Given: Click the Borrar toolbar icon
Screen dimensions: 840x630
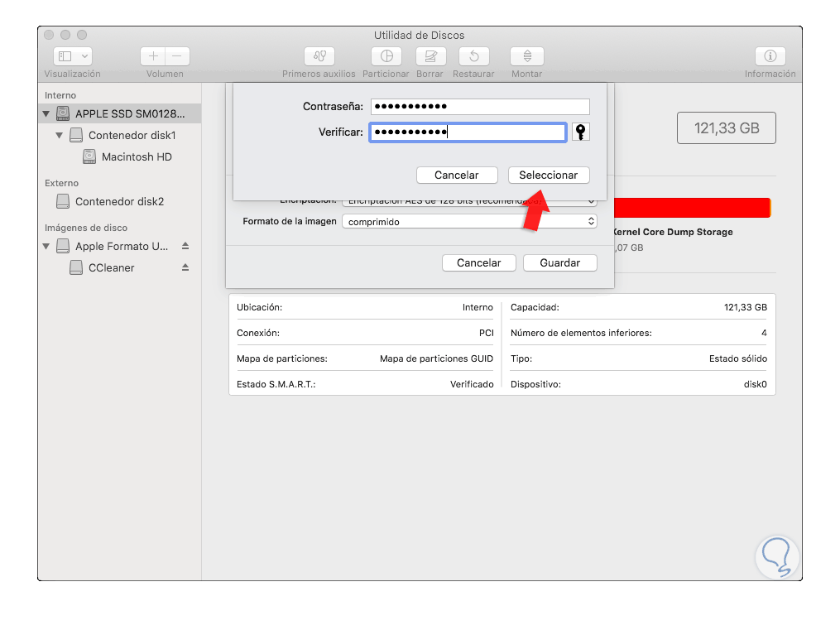Looking at the screenshot, I should (x=430, y=56).
